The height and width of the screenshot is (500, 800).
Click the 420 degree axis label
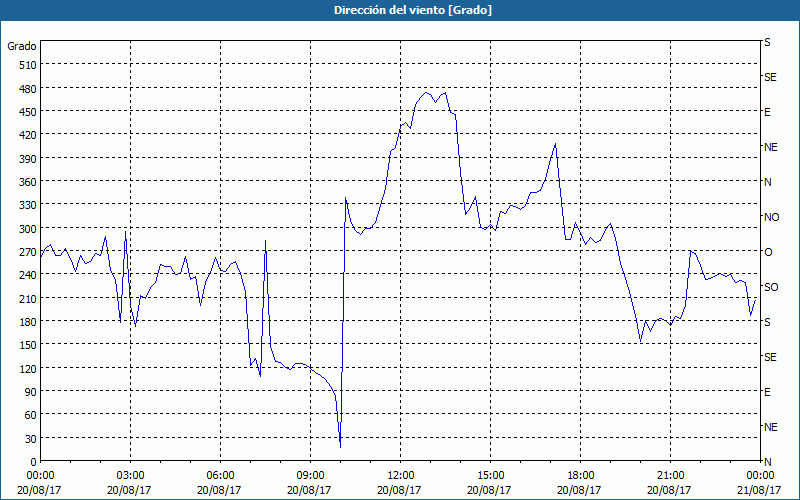click(28, 135)
